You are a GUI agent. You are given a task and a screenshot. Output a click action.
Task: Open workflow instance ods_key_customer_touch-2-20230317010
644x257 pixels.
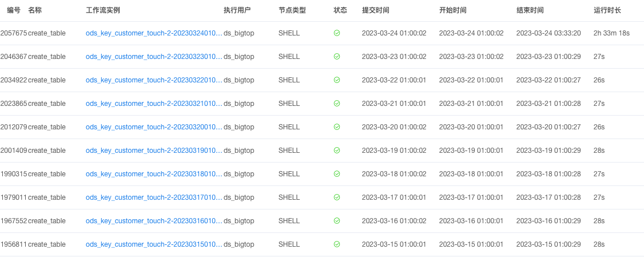pos(154,197)
